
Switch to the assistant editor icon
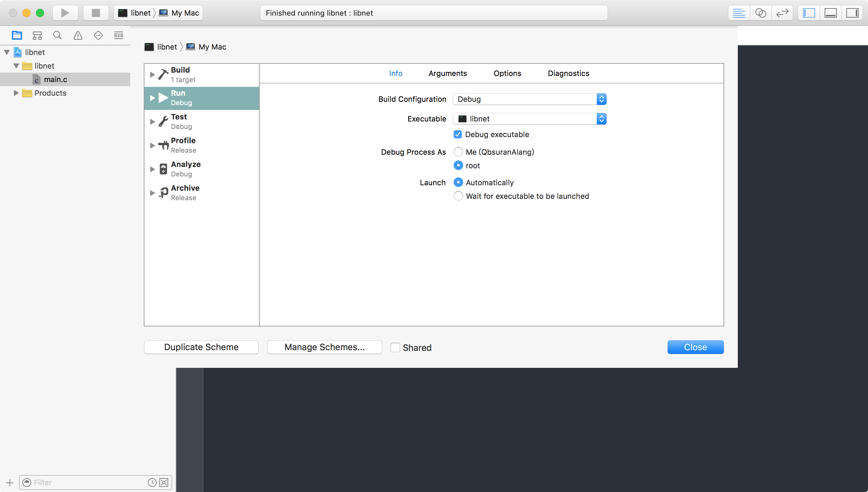(761, 13)
